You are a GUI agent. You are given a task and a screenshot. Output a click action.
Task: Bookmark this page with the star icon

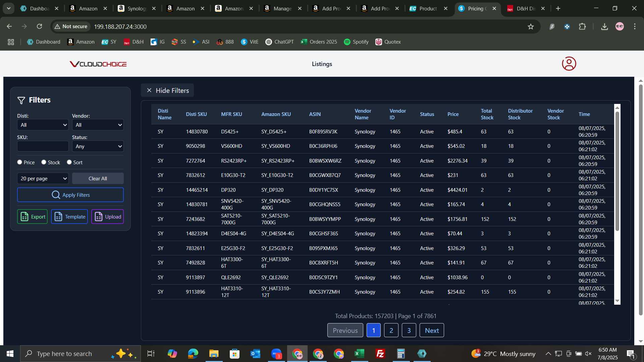(x=531, y=26)
